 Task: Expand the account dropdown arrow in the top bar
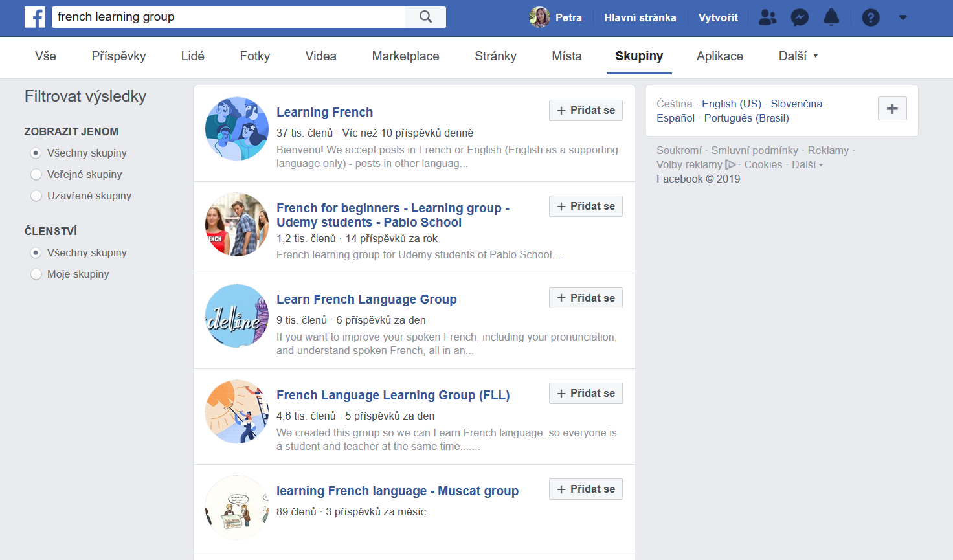(x=903, y=17)
